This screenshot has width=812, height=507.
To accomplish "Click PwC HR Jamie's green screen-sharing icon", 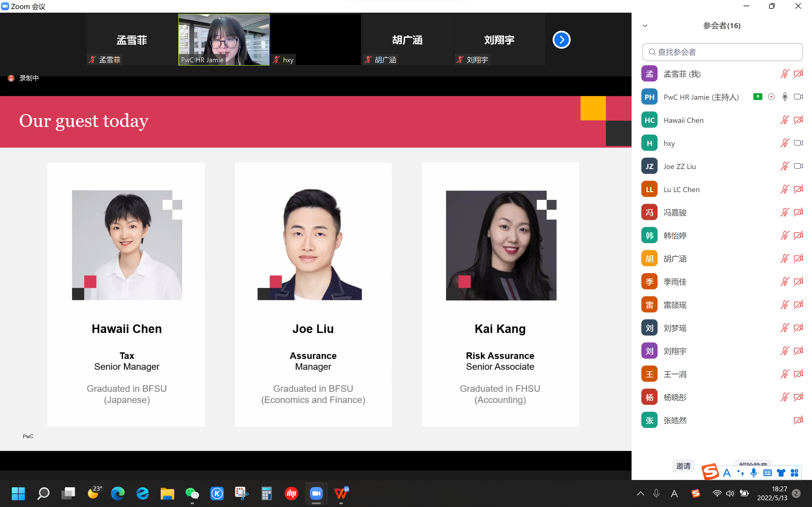I will coord(757,97).
